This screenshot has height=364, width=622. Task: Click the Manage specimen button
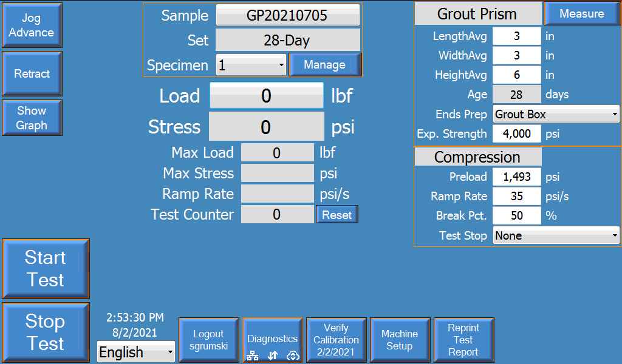coord(325,64)
